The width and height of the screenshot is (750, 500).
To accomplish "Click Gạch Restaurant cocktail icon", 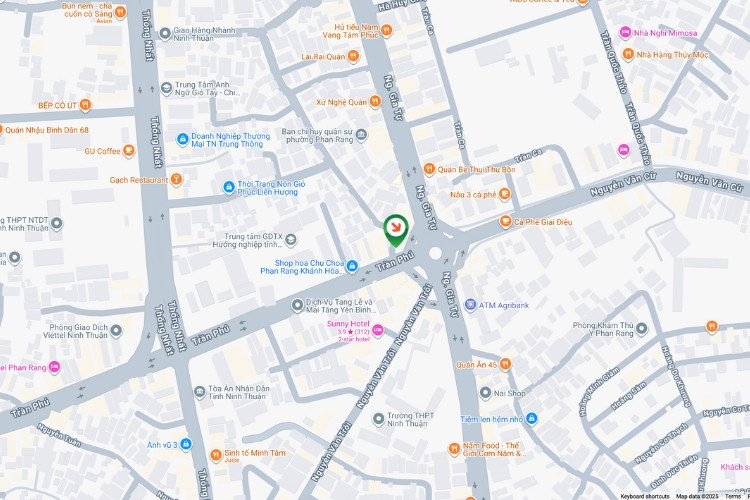I will pos(176,180).
